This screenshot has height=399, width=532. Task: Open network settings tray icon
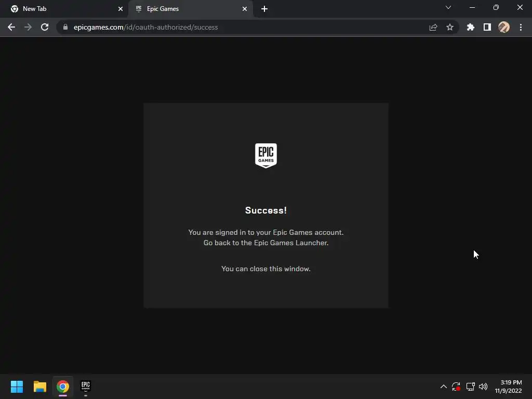(x=470, y=387)
